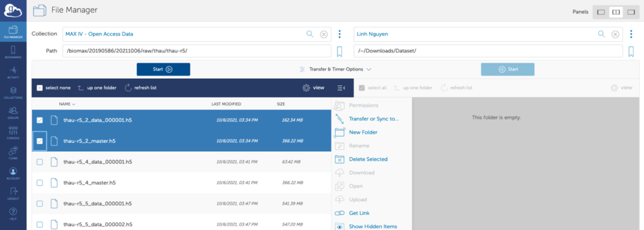Click the Download action

[x=355, y=173]
